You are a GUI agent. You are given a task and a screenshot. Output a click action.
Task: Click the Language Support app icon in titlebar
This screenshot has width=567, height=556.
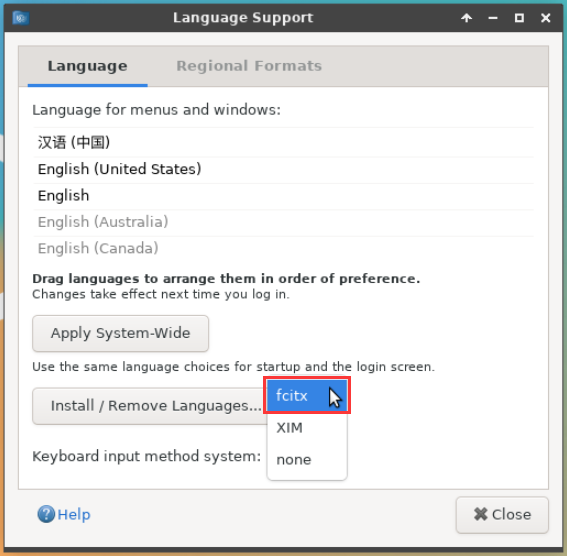coord(21,18)
